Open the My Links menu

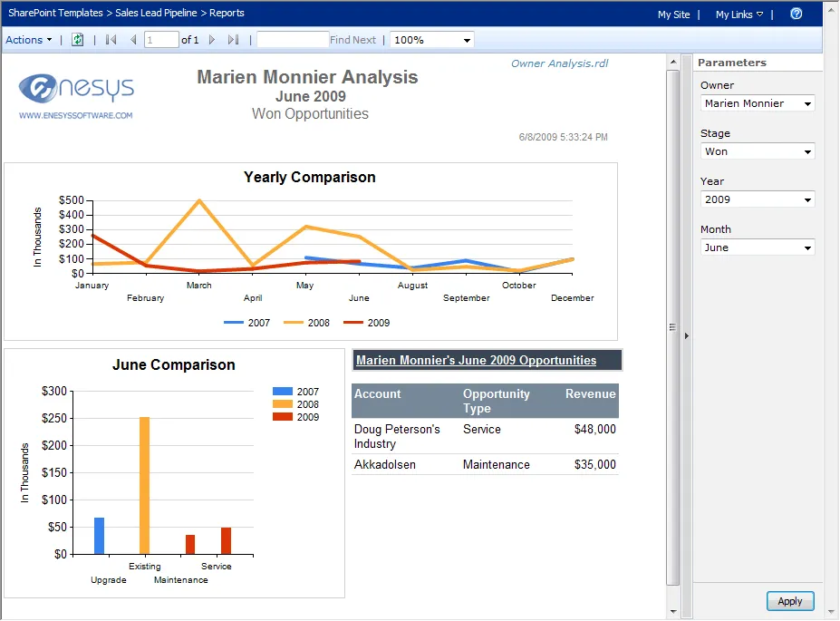pyautogui.click(x=739, y=15)
